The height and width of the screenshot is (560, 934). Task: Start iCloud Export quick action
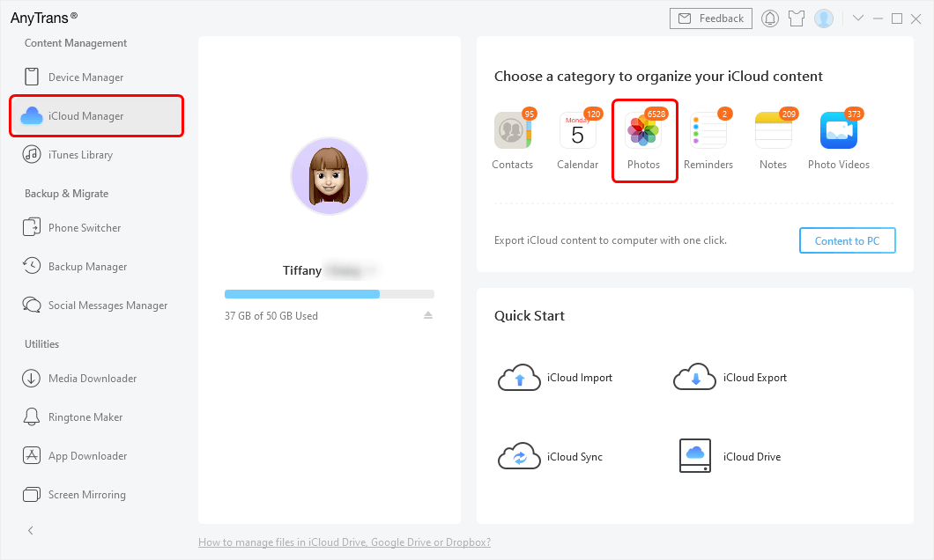pyautogui.click(x=730, y=378)
